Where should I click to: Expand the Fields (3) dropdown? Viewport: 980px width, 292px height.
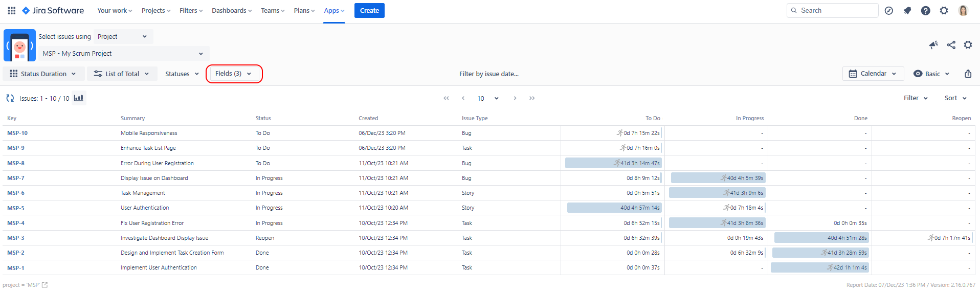(234, 74)
